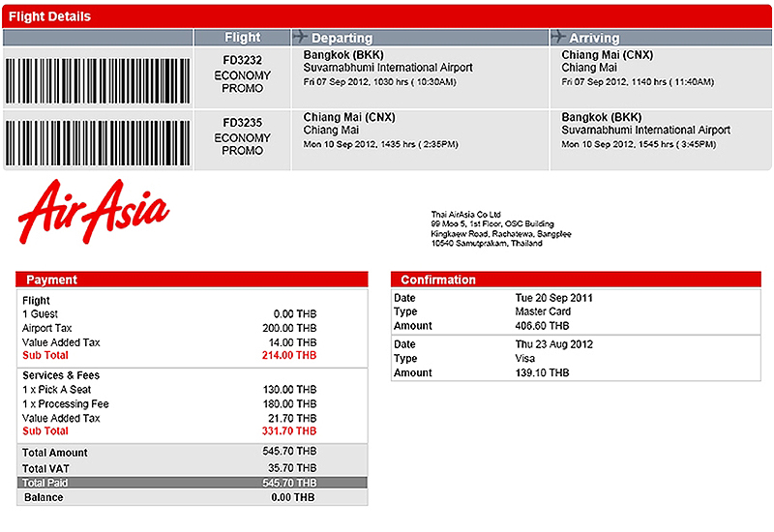The height and width of the screenshot is (532, 774).
Task: Click 1 x Pick A Seat
Action: pos(56,390)
